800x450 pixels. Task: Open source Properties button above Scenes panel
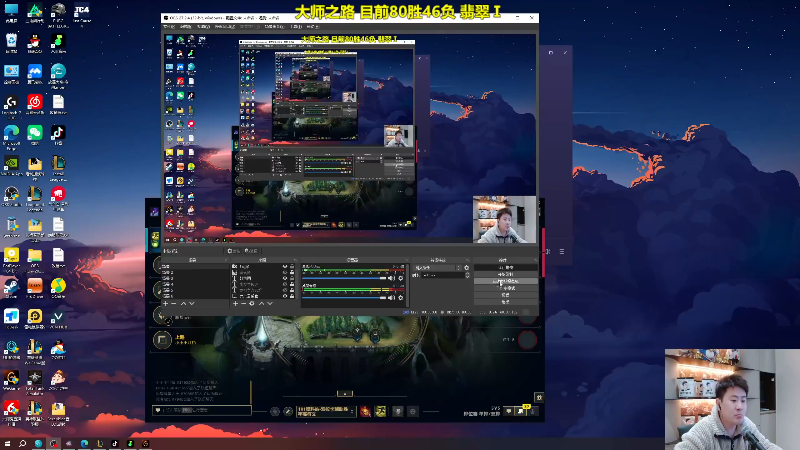(233, 251)
